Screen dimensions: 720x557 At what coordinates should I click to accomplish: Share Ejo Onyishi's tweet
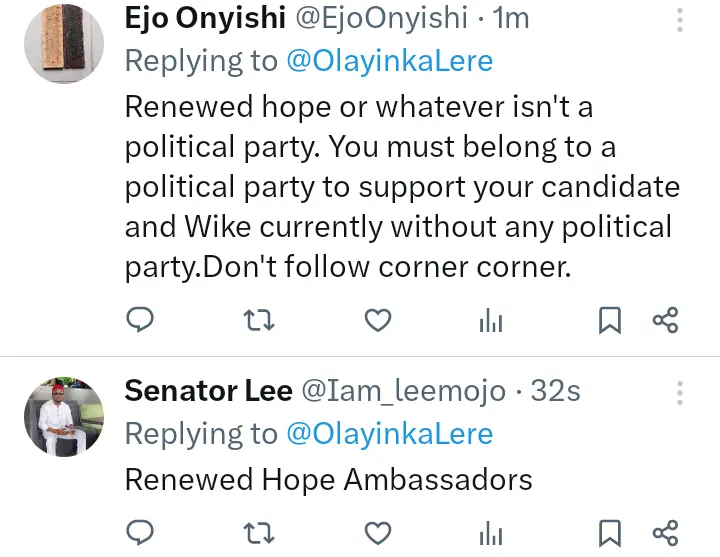(665, 320)
